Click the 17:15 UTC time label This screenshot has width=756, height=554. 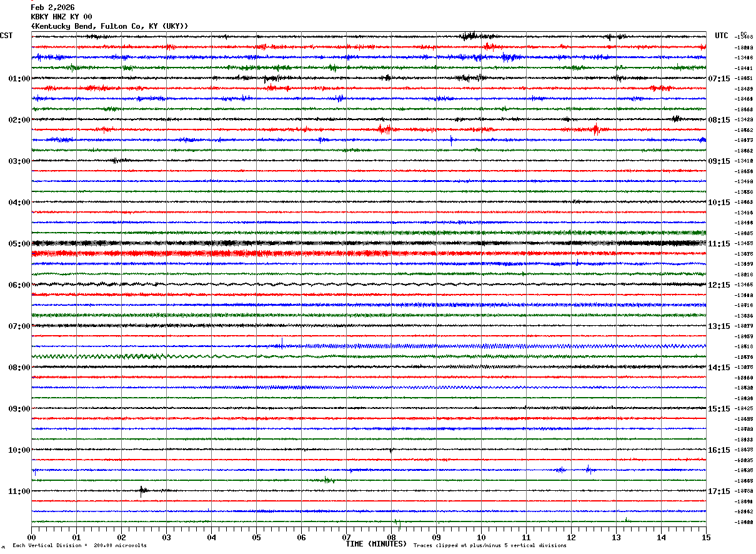tap(719, 491)
